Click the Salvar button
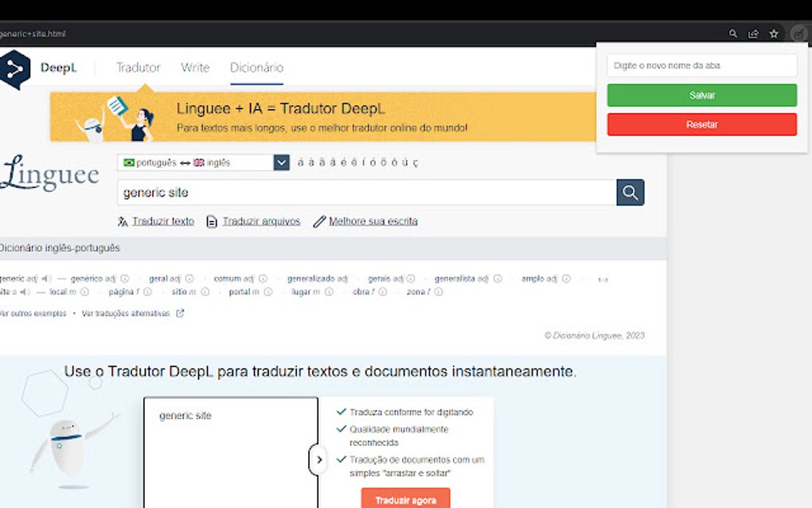Viewport: 812px width, 508px height. point(701,95)
